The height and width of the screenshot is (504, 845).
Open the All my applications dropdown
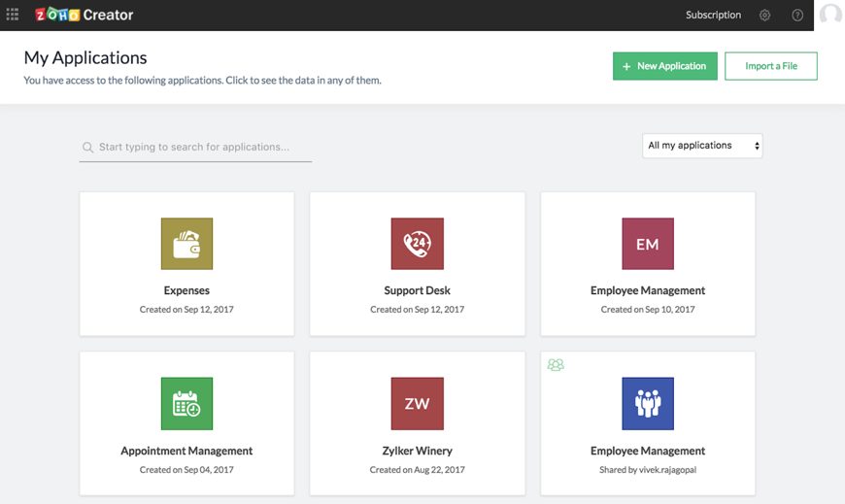[x=702, y=146]
